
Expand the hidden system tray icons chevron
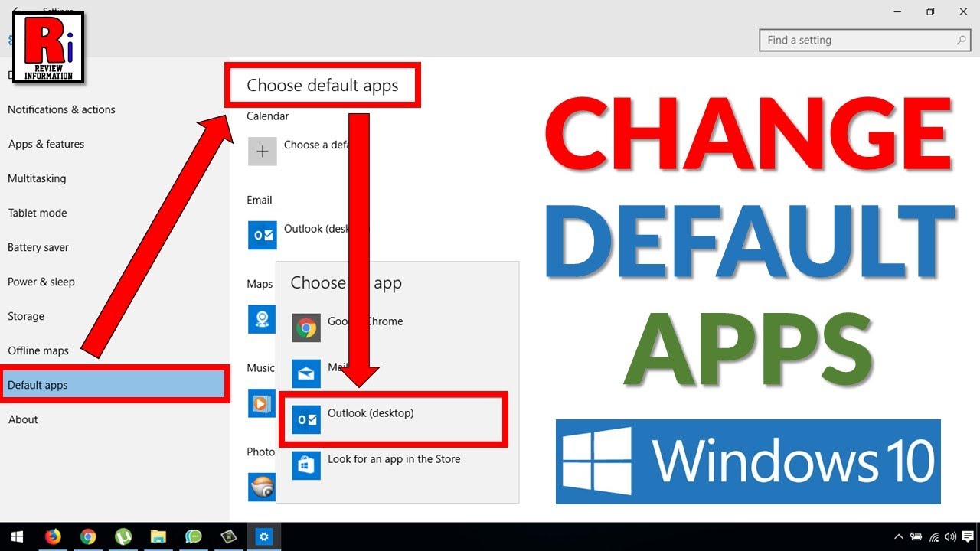coord(899,536)
